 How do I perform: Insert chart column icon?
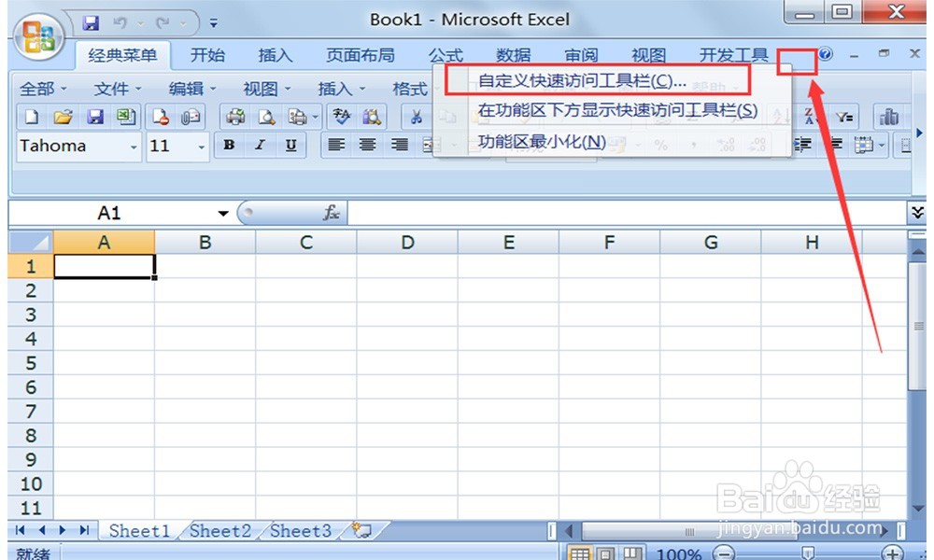889,117
